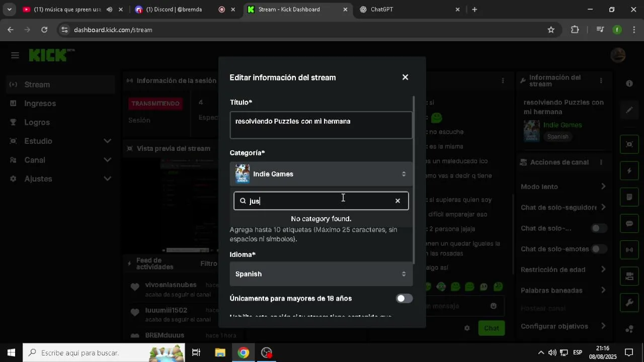644x362 pixels.
Task: Open the tab search dropdown arrow in Chrome
Action: click(9, 10)
